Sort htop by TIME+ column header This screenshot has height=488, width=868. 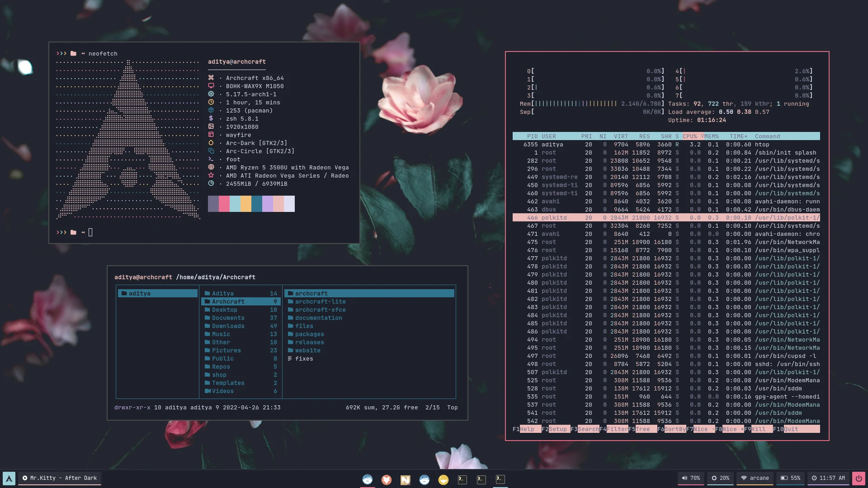pyautogui.click(x=738, y=136)
